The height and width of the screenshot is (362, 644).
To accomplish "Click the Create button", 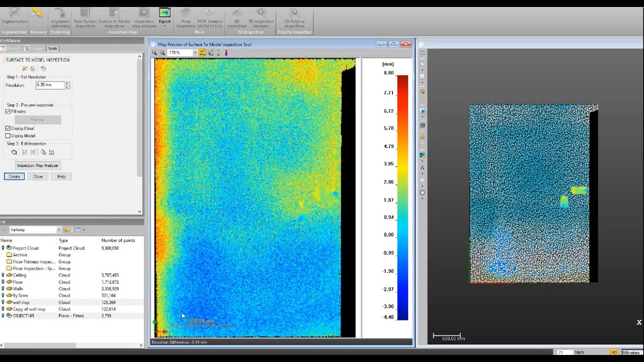I will (14, 176).
